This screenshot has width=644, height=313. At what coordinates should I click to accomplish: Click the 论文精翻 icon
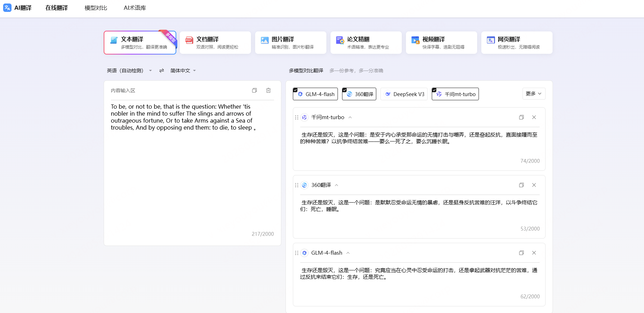point(340,40)
